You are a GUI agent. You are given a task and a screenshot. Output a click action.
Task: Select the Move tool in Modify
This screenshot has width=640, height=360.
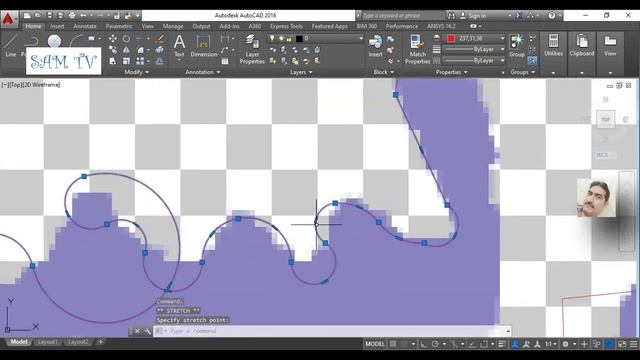[x=113, y=39]
